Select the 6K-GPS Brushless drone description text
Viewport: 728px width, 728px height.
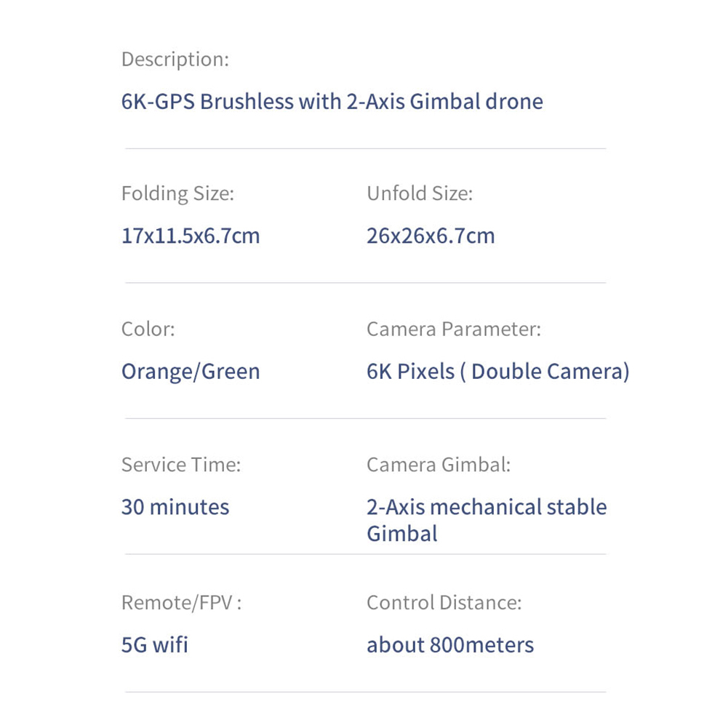click(332, 102)
